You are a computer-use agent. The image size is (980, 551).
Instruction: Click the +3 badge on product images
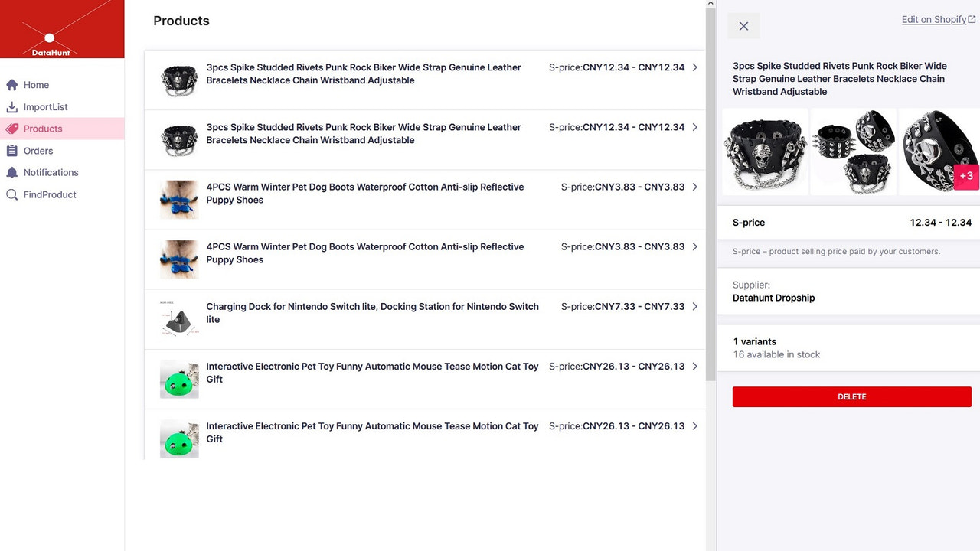pos(966,176)
